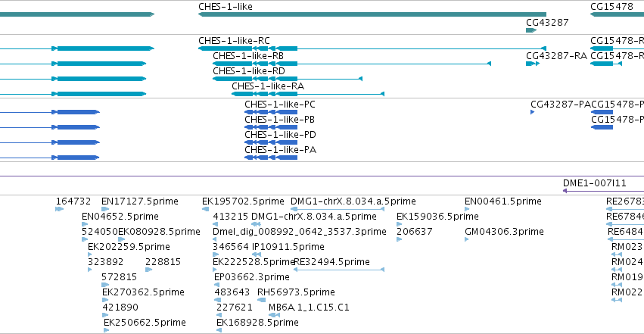Click the CG43287 gene arrow

pos(531,30)
